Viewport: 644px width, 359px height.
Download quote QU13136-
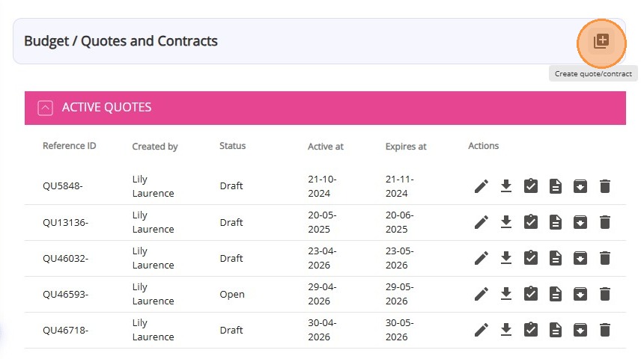pos(506,222)
